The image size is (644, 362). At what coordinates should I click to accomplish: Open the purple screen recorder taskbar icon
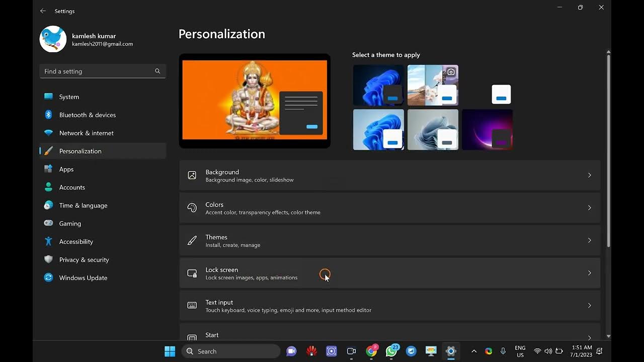click(x=331, y=351)
